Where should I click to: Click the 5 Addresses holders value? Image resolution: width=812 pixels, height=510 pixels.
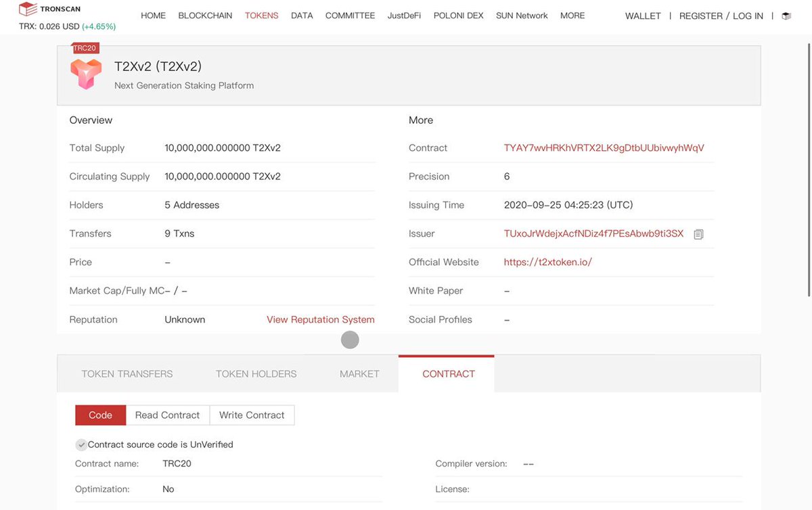coord(192,205)
